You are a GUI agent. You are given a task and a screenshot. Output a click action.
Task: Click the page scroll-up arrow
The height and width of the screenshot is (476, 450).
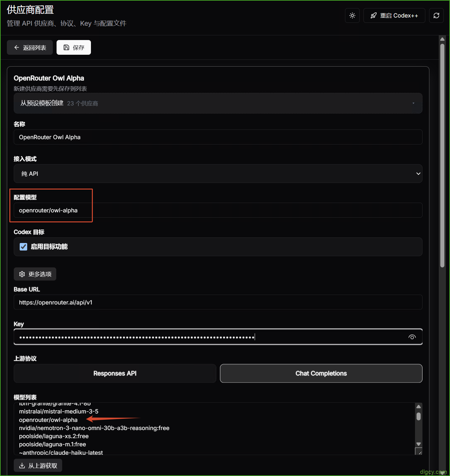[442, 39]
